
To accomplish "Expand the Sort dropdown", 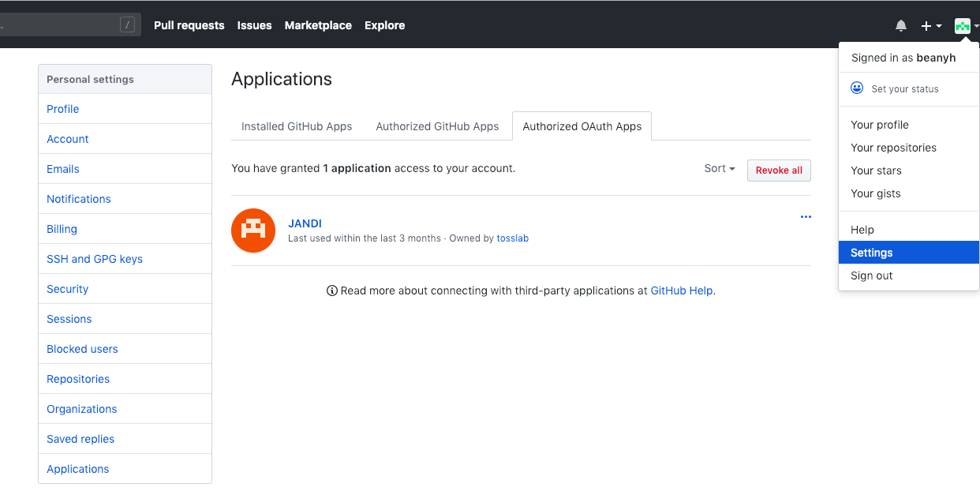I will [720, 169].
